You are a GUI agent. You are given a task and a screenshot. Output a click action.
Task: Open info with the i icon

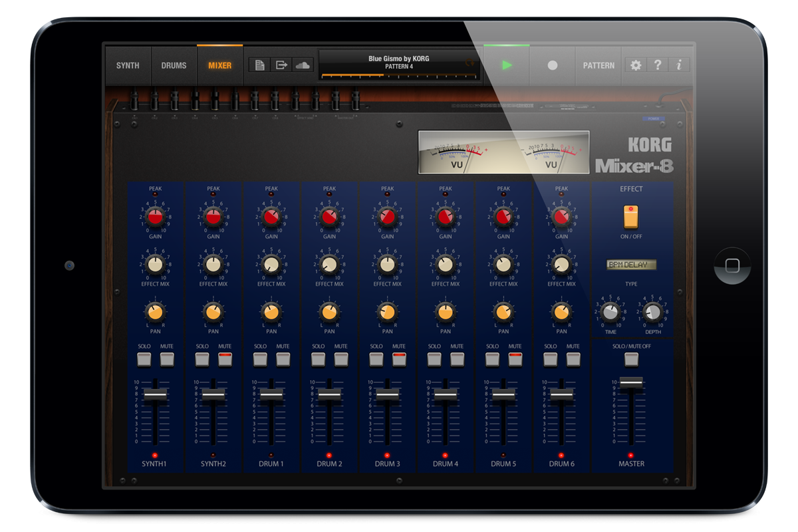tap(679, 65)
